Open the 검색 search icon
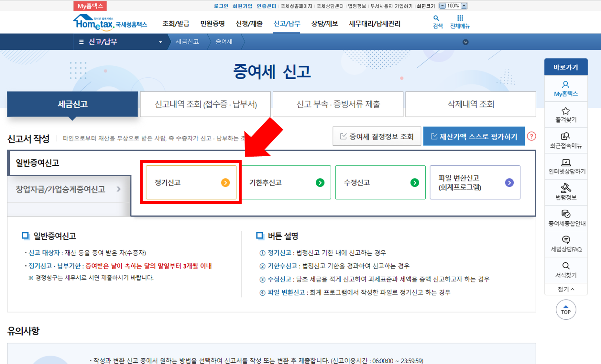The width and height of the screenshot is (601, 364). (436, 18)
